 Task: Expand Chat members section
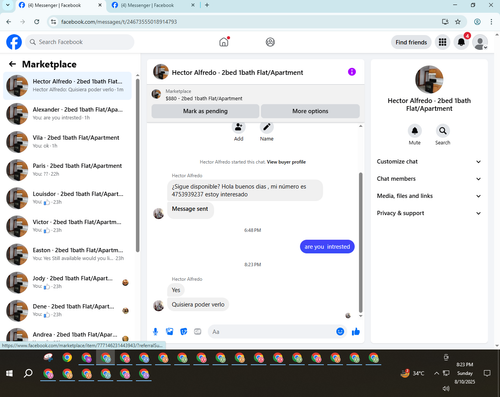click(x=429, y=179)
